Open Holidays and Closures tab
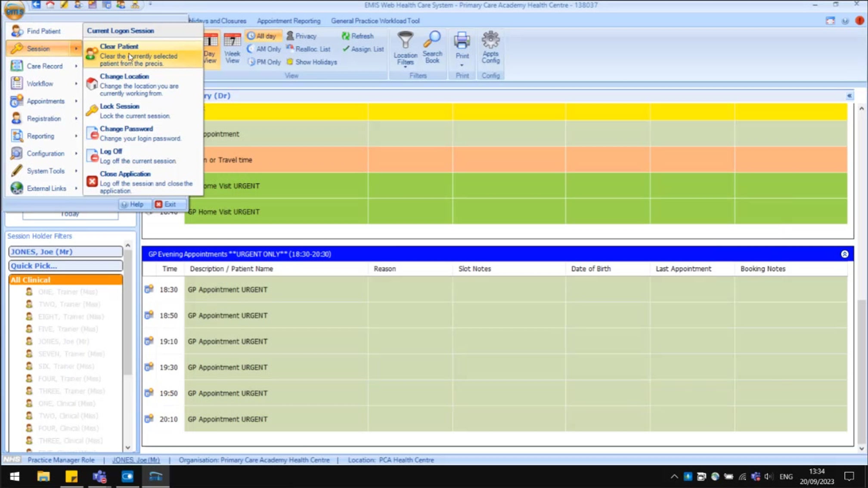This screenshot has width=868, height=488. coord(217,21)
